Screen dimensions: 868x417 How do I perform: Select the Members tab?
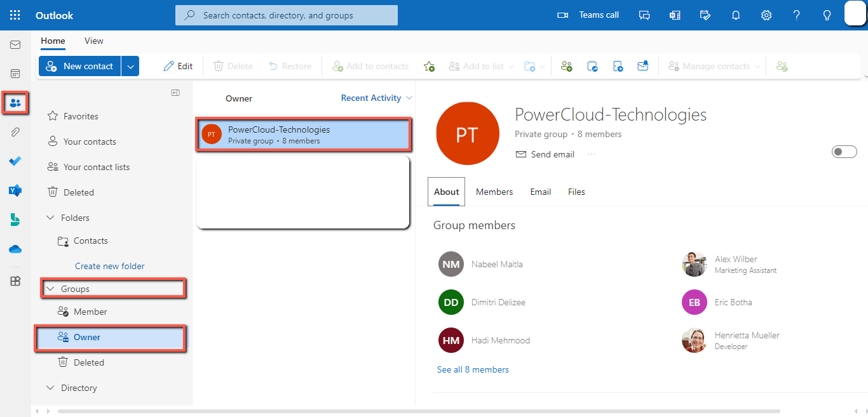(x=494, y=192)
